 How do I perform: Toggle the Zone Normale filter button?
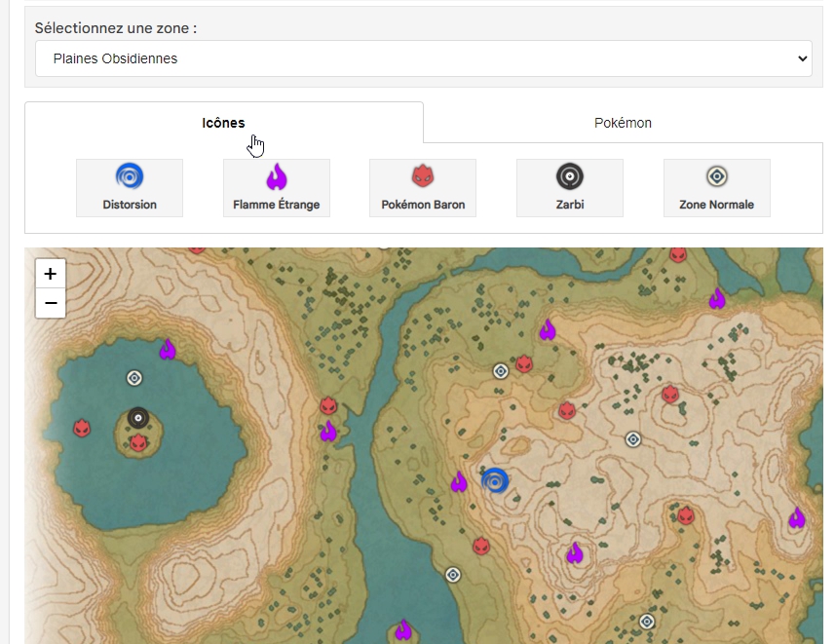pos(717,187)
